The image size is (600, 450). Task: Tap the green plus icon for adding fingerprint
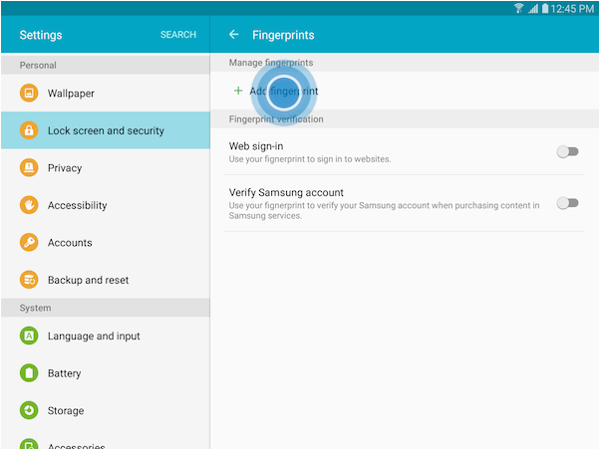238,91
